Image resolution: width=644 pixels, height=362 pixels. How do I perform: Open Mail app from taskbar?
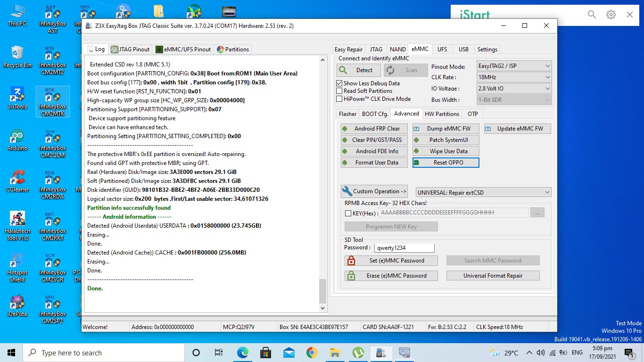point(289,353)
